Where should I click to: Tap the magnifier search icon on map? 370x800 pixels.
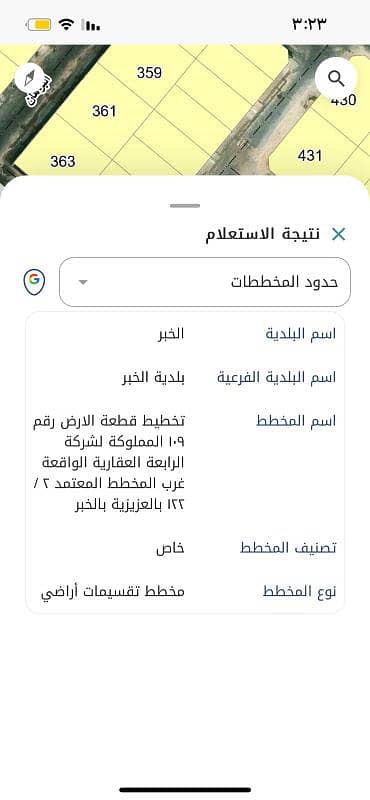coord(335,79)
